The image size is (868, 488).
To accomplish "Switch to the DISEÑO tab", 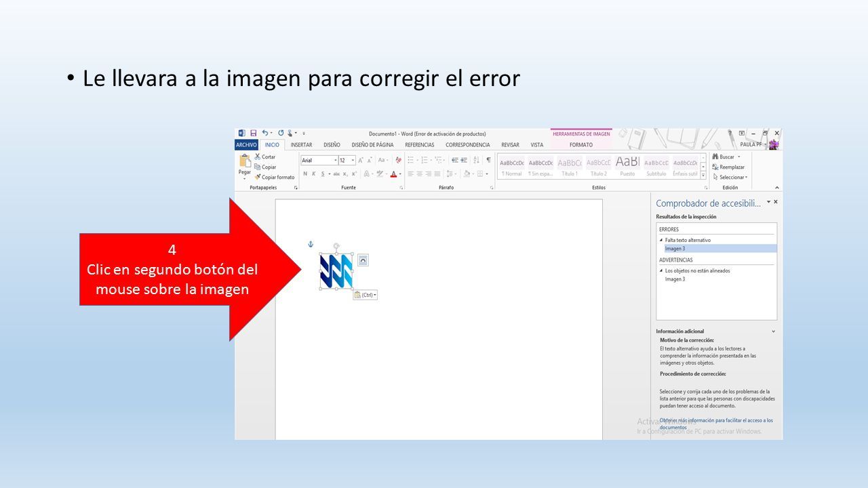I will 332,145.
